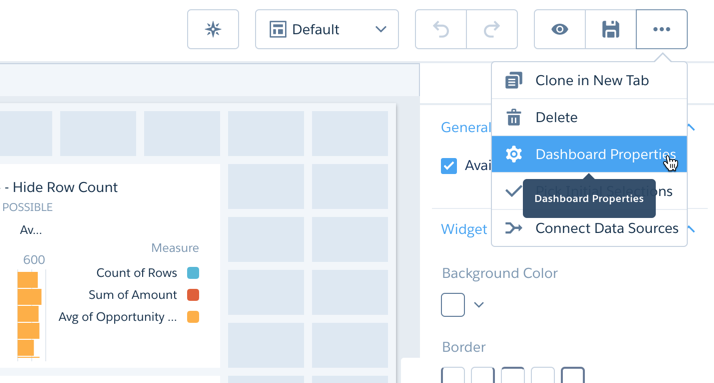Click the Clone in New Tab icon
714x383 pixels.
pyautogui.click(x=514, y=81)
